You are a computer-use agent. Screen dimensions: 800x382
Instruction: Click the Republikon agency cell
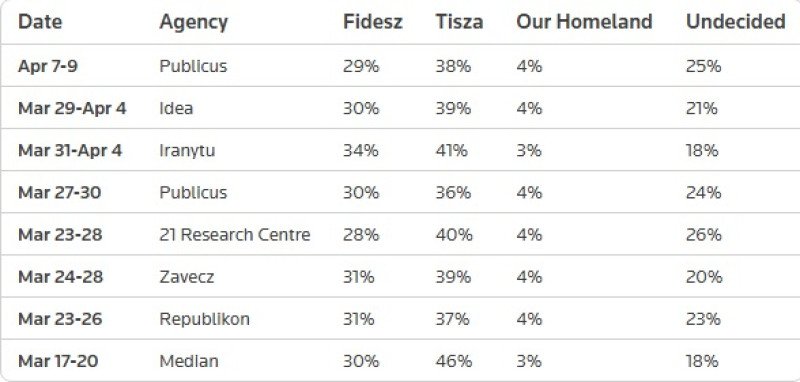[x=205, y=319]
